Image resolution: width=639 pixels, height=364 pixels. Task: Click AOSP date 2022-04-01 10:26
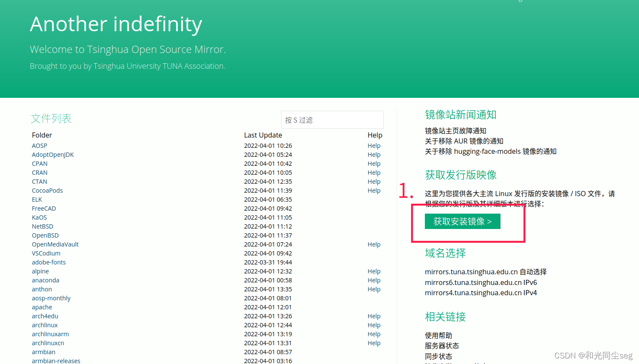pos(268,146)
